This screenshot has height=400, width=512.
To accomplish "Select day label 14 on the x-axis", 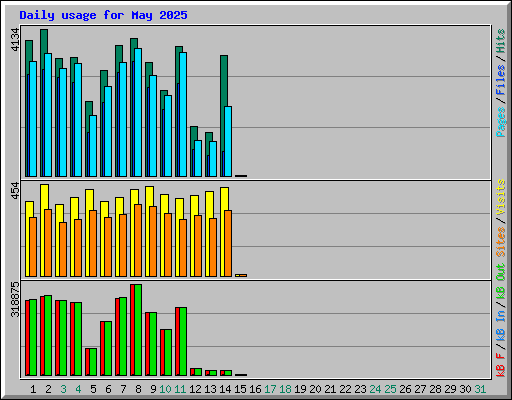I will (x=225, y=389).
